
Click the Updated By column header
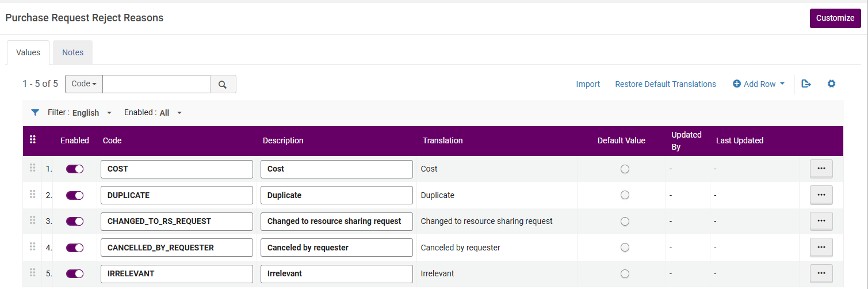coord(686,140)
